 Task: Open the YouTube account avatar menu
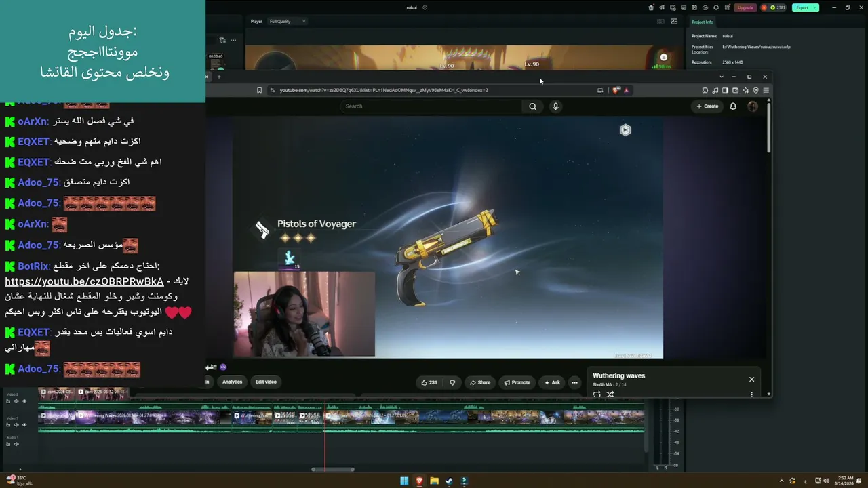(753, 106)
